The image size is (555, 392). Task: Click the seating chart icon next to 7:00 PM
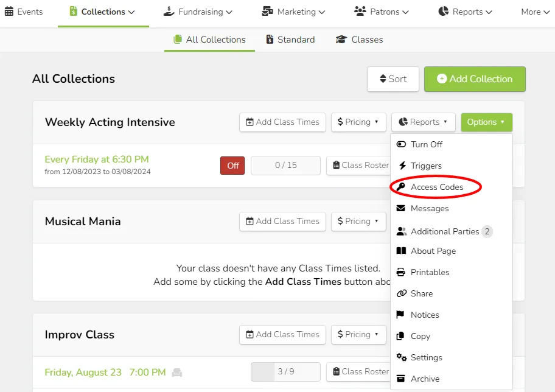point(177,373)
